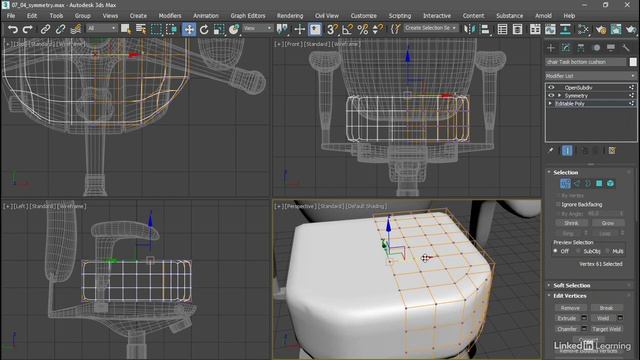Open the Modifier List dropdown
640x360 pixels.
pos(591,76)
